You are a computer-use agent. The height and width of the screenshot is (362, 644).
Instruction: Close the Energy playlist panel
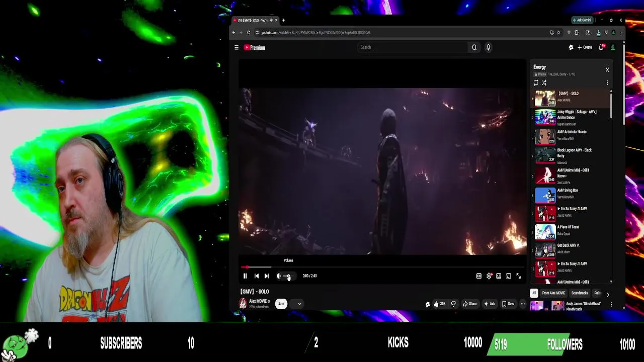tap(607, 70)
